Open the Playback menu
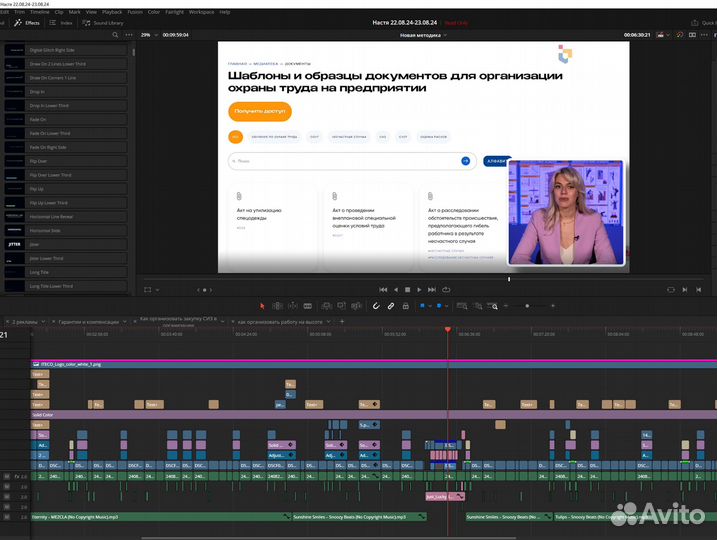717x540 pixels. click(112, 12)
